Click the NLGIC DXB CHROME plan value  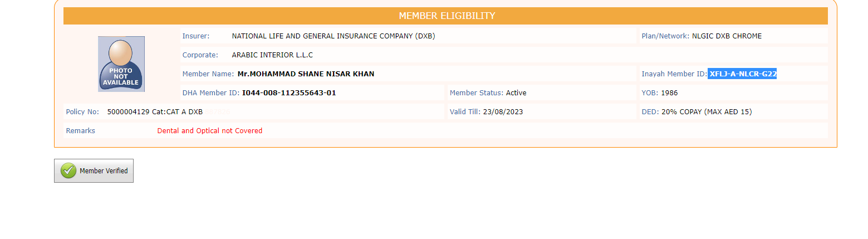click(727, 36)
